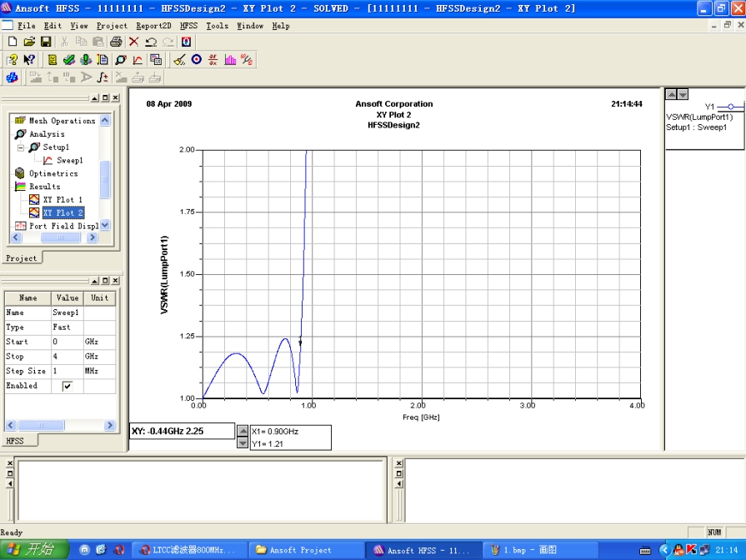Save the project with the floppy icon
The width and height of the screenshot is (746, 560).
coord(46,42)
